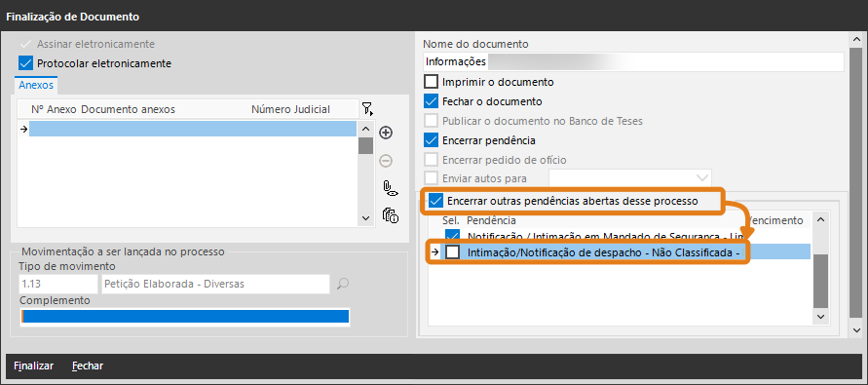The height and width of the screenshot is (385, 868).
Task: Check Imprimir o documento option
Action: (431, 82)
